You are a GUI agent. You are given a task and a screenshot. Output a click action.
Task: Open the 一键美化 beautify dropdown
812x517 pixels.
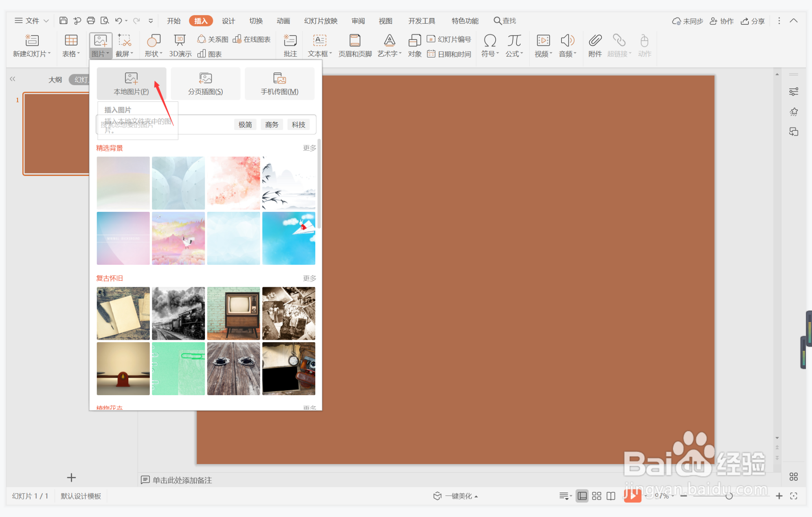(x=456, y=496)
